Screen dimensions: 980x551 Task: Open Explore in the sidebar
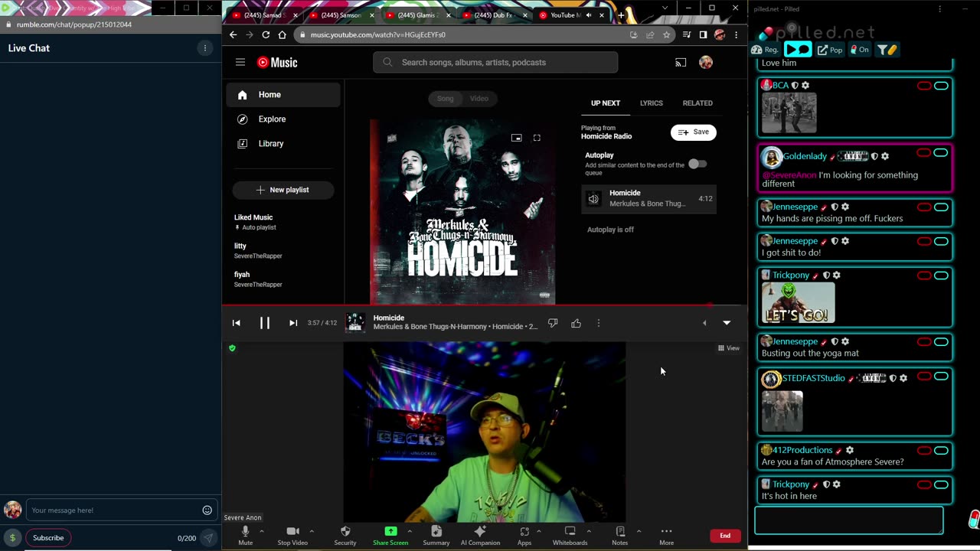[x=283, y=119]
